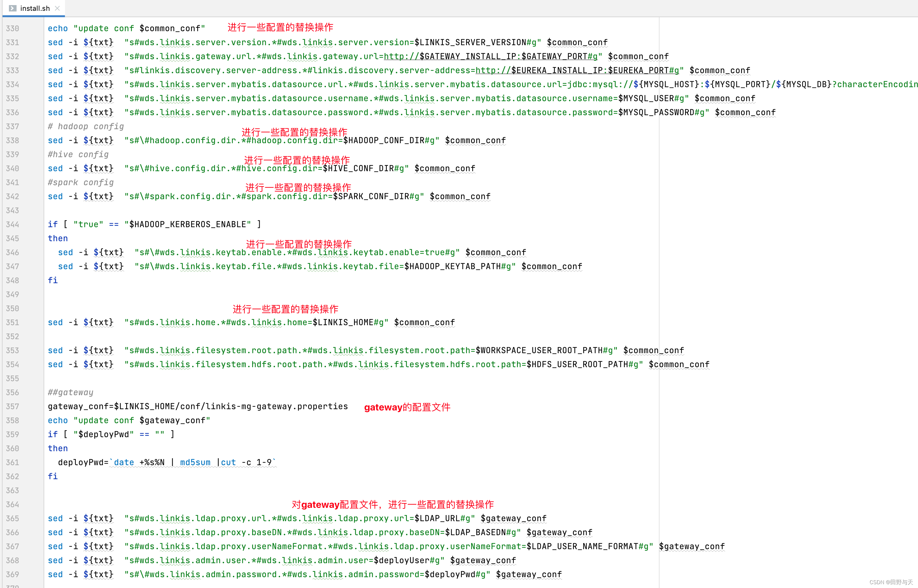Screen dimensions: 918x588
Task: Click the md5sum command on line 361
Action: (x=195, y=463)
